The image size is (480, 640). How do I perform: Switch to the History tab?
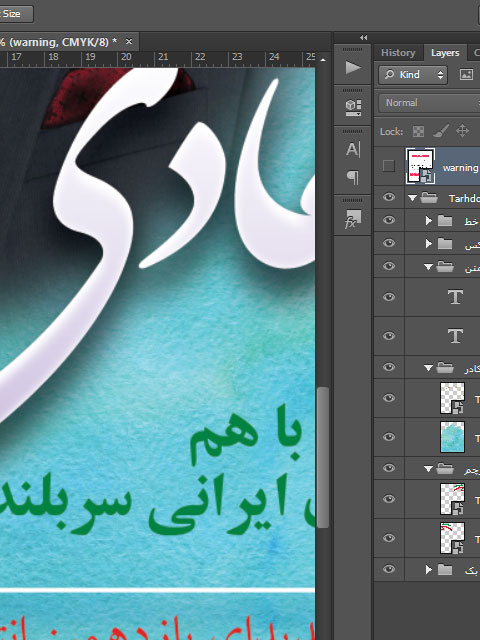coord(398,53)
